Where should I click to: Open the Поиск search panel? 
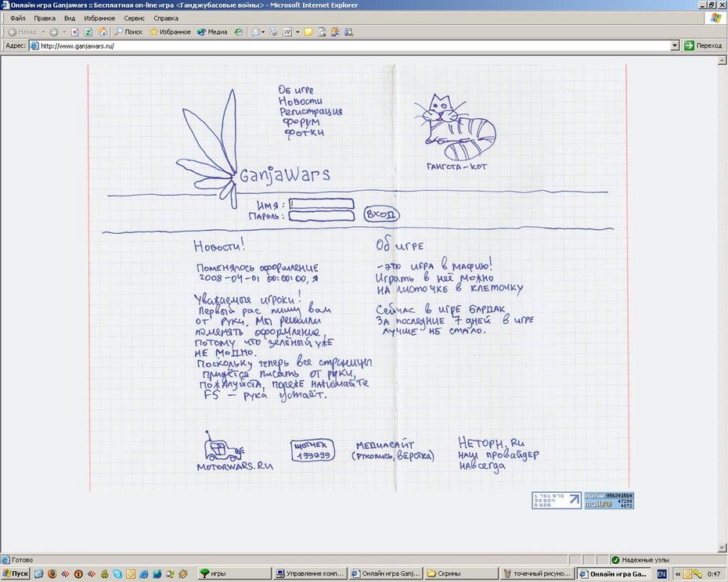pos(128,32)
